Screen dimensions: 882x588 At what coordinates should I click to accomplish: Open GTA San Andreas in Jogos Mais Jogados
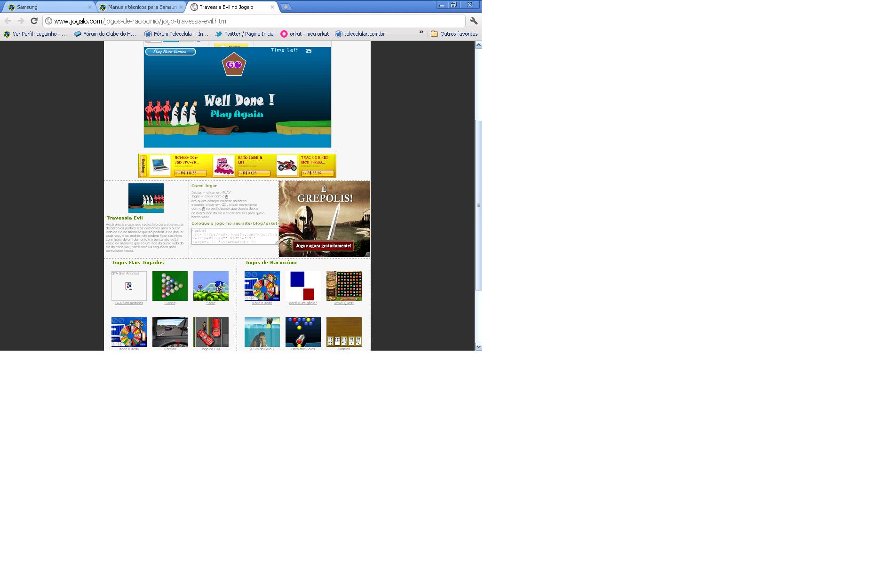click(x=129, y=286)
